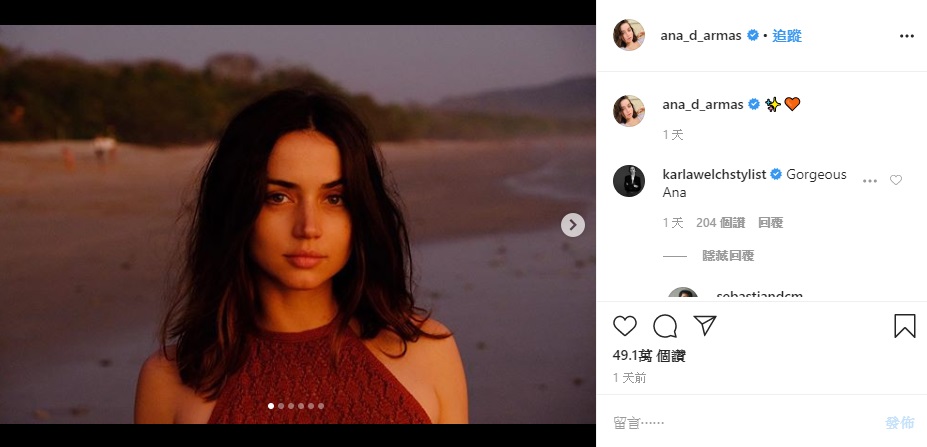This screenshot has height=447, width=927.
Task: Like karlawelchstylist's comment heart
Action: pyautogui.click(x=896, y=180)
